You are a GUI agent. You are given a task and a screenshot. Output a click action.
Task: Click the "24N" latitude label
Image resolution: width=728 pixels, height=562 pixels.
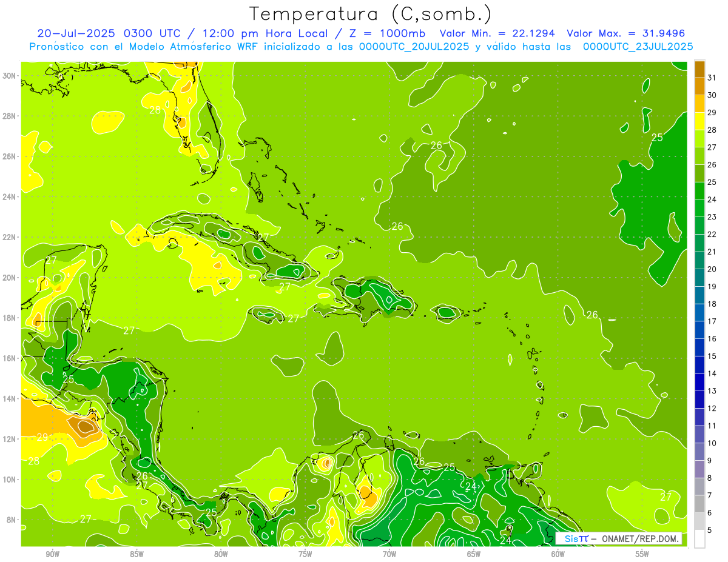[x=10, y=196]
